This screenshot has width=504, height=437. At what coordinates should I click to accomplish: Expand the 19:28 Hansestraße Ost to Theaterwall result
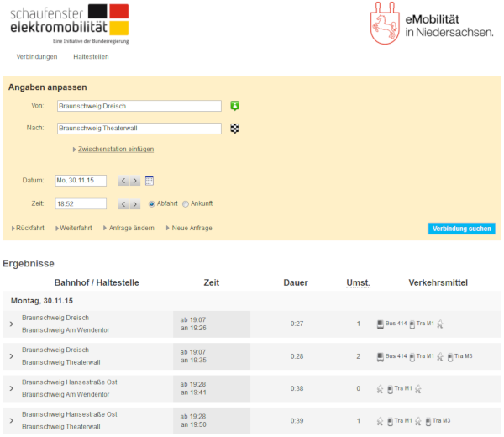pyautogui.click(x=11, y=420)
